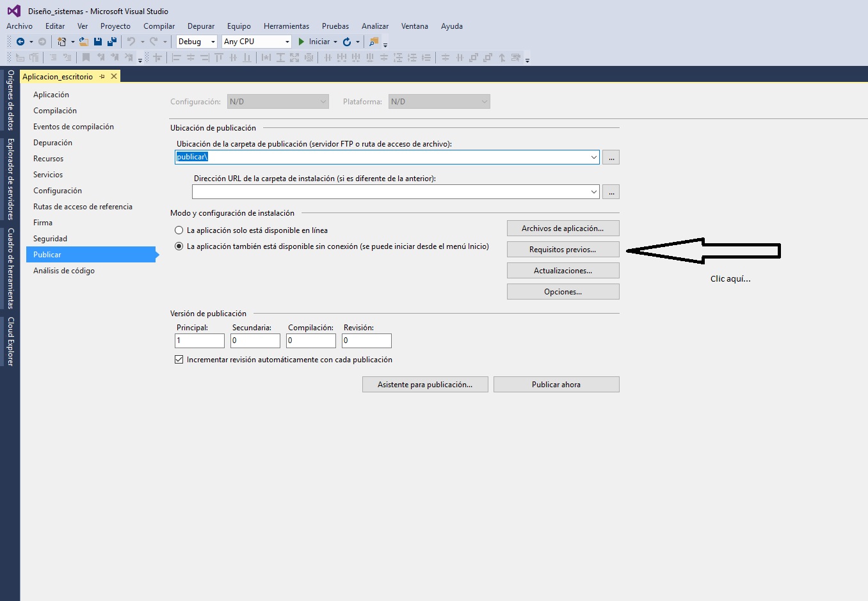Click the Requisitos previos button

point(563,250)
